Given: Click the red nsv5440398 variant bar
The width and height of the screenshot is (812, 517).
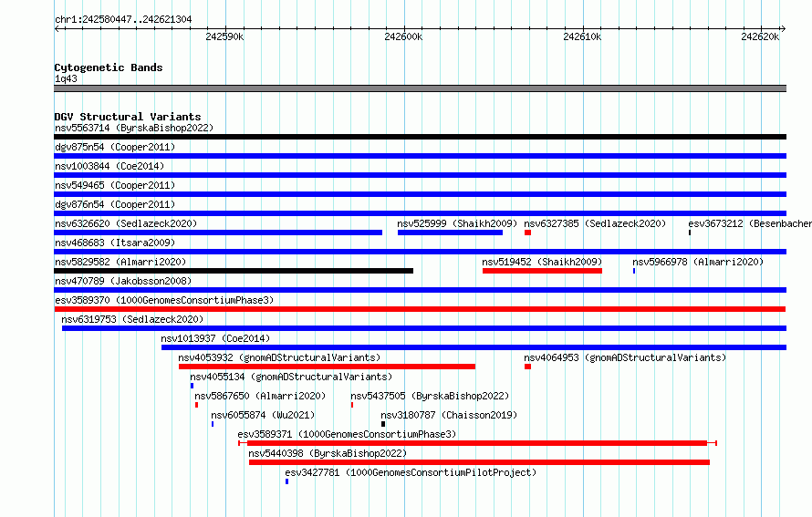Looking at the screenshot, I should (x=480, y=462).
